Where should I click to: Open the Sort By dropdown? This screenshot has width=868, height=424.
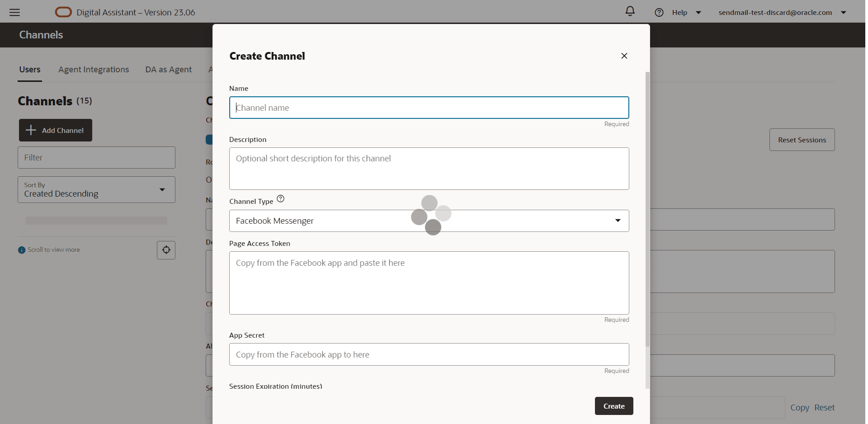(162, 190)
